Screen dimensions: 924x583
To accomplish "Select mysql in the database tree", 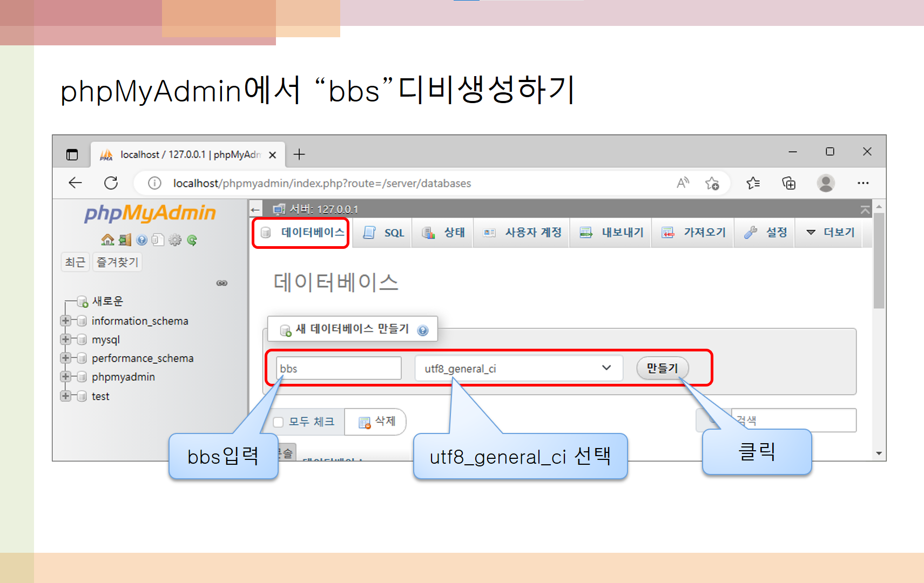I will pos(106,340).
